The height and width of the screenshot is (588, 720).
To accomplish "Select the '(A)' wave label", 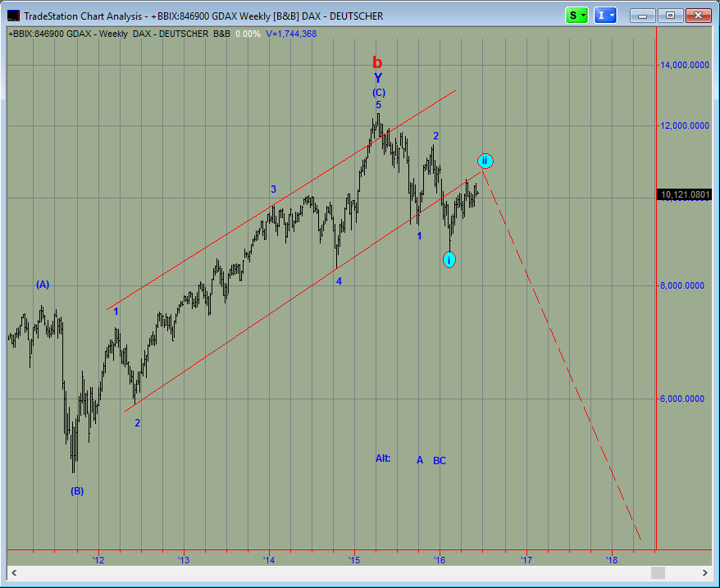I will coord(43,285).
